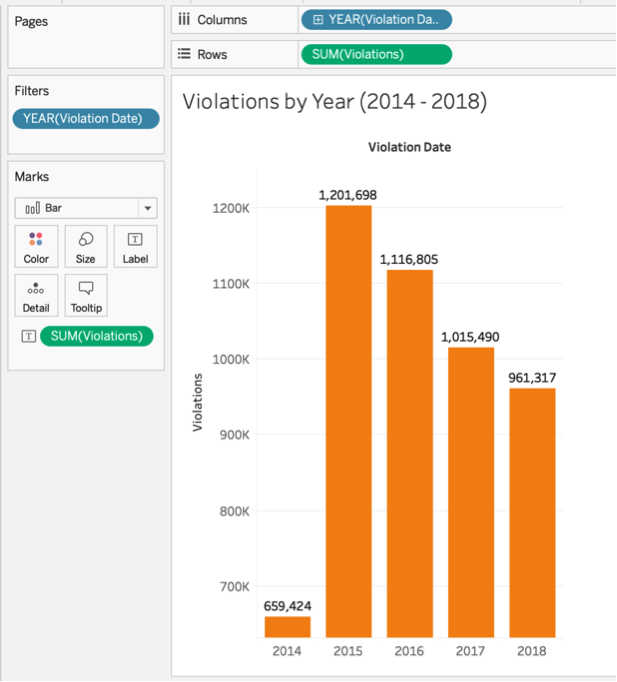
Task: Expand the YEAR(Violation Date) pill in Columns
Action: 319,20
